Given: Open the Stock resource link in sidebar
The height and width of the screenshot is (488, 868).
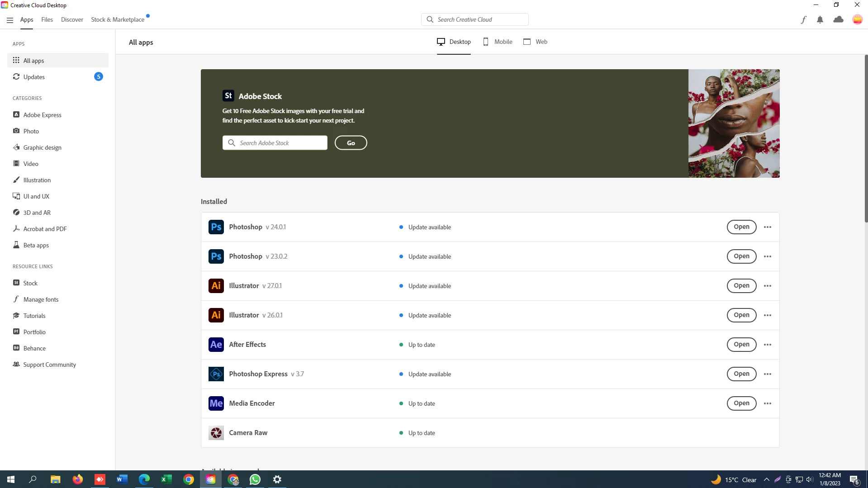Looking at the screenshot, I should point(58,283).
